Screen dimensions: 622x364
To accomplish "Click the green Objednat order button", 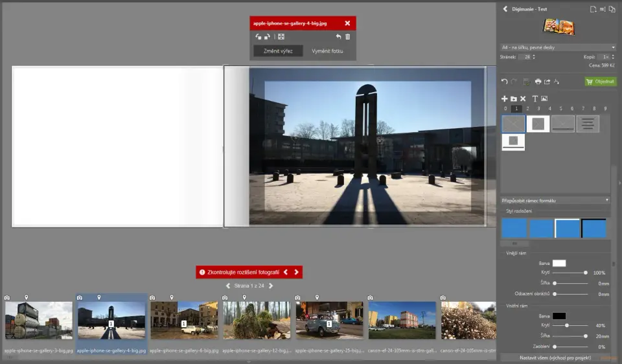I will 600,82.
